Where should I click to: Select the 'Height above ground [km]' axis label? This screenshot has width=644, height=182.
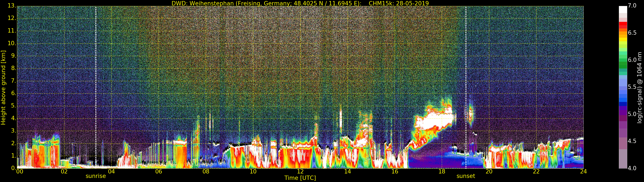(3, 87)
